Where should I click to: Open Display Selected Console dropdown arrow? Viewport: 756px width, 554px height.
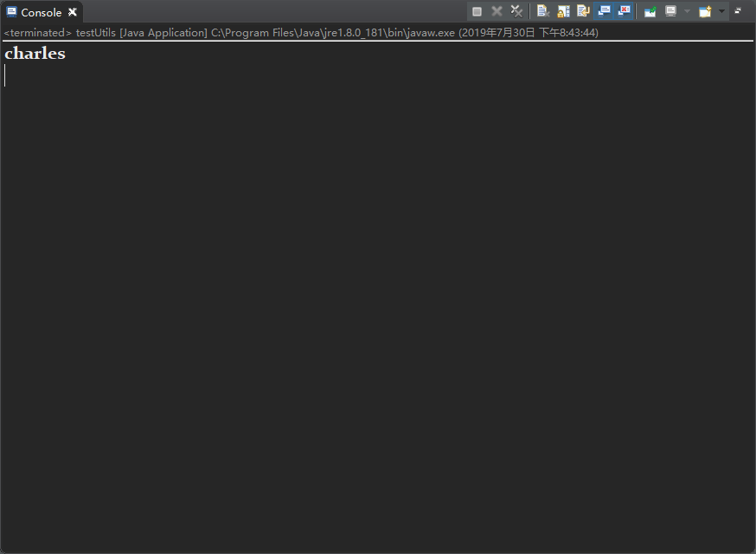click(687, 11)
